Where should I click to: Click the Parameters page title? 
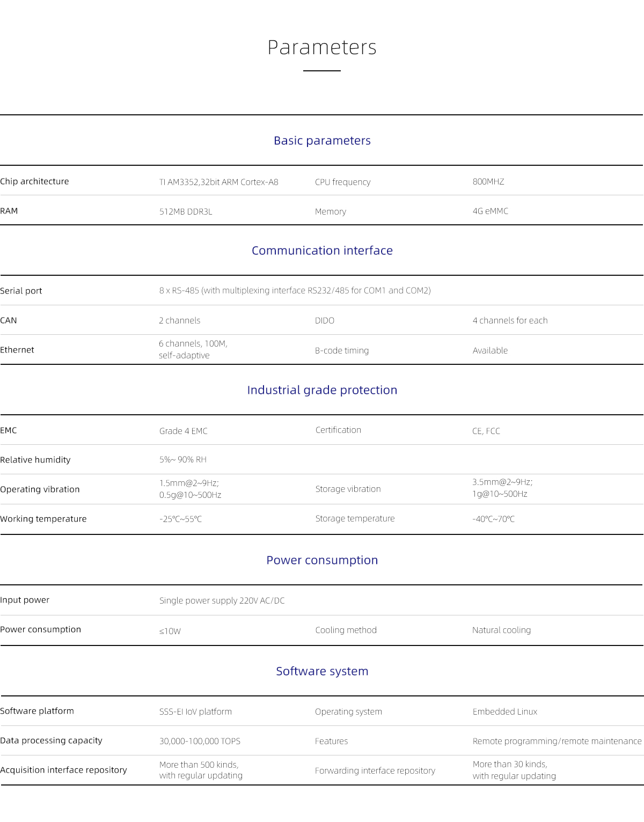tap(322, 47)
